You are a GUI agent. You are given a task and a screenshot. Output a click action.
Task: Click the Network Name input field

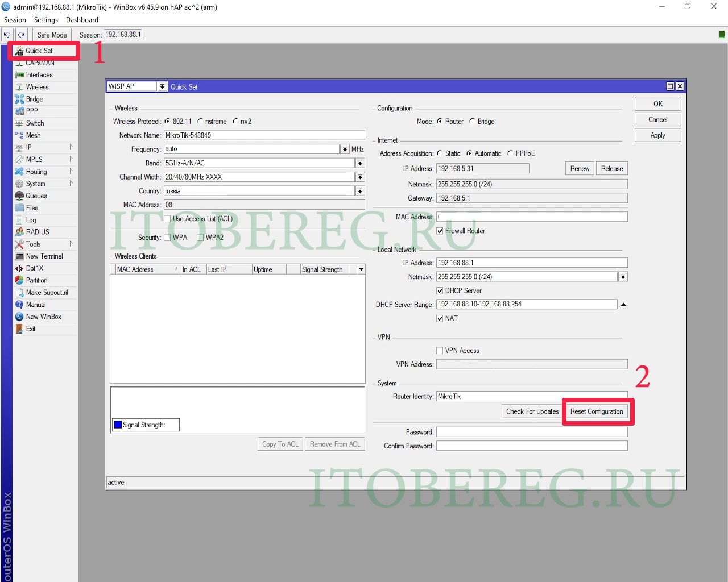[264, 135]
